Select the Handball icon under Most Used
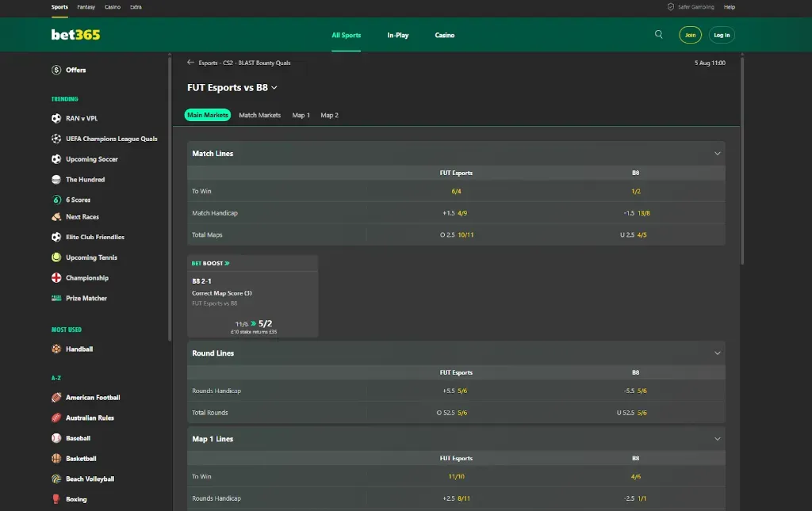Screen dimensions: 812x511 [x=56, y=349]
